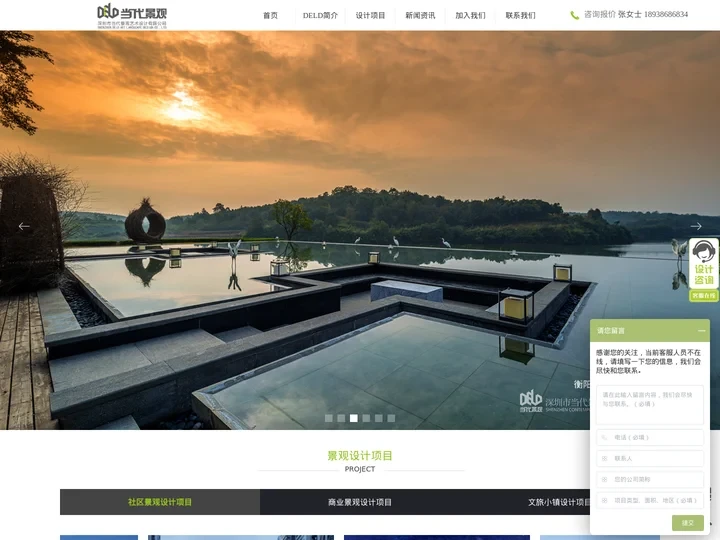Open the 新闻资讯 menu item
Viewport: 720px width, 540px height.
[420, 15]
